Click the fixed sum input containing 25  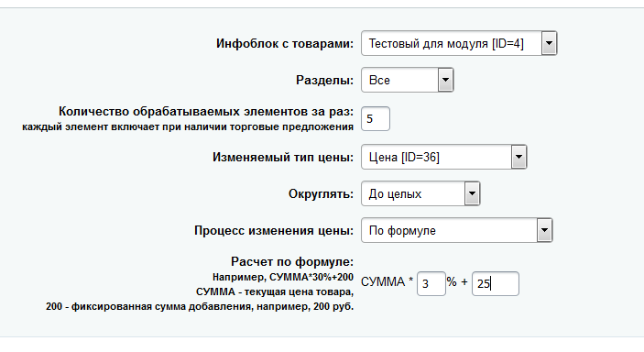[x=496, y=283]
